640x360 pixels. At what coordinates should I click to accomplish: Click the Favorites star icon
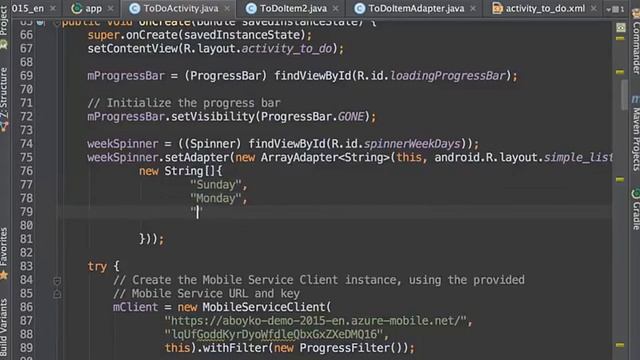(x=4, y=276)
